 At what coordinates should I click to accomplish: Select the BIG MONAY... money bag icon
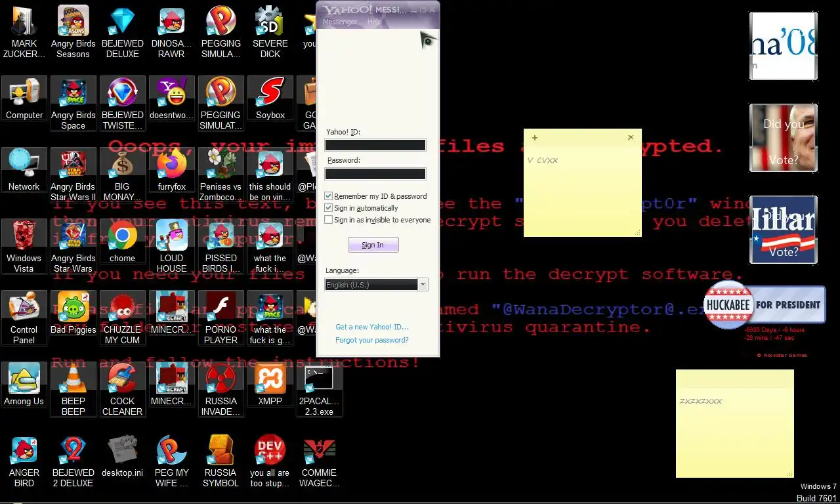[x=122, y=175]
